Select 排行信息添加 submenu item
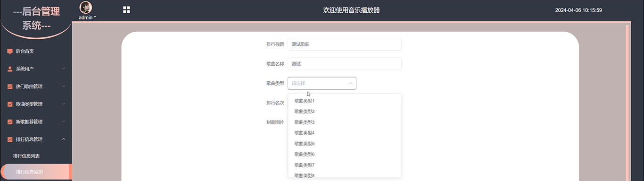The height and width of the screenshot is (181, 644). click(36, 172)
